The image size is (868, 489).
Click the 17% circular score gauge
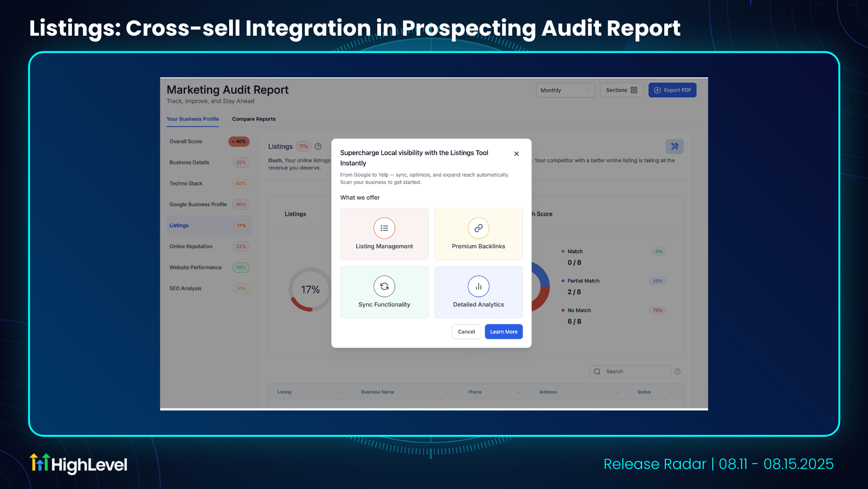click(x=310, y=289)
